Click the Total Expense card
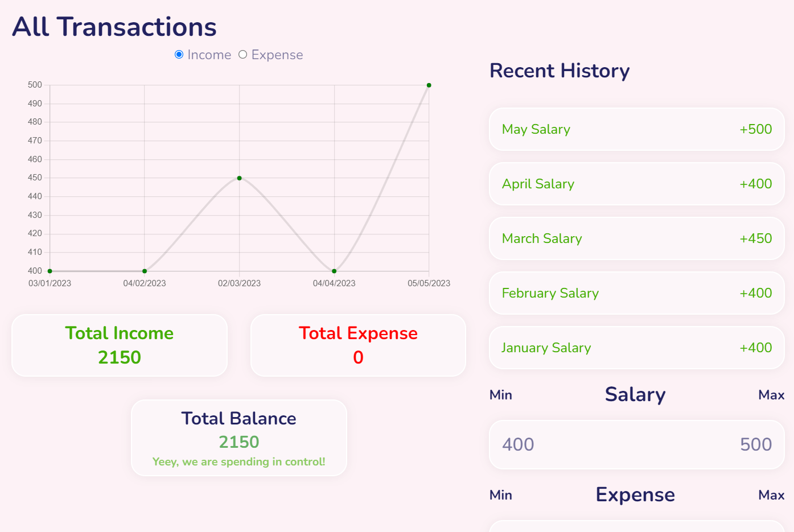Viewport: 794px width, 532px height. 357,345
